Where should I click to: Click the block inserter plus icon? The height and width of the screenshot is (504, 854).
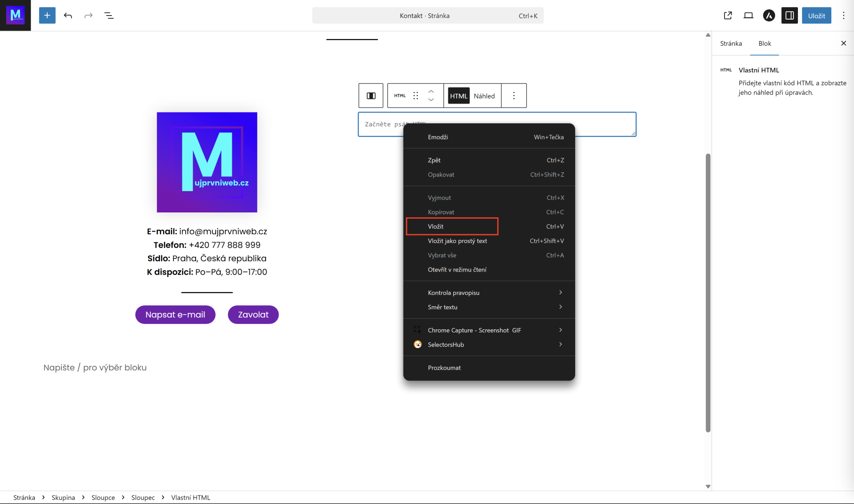47,16
